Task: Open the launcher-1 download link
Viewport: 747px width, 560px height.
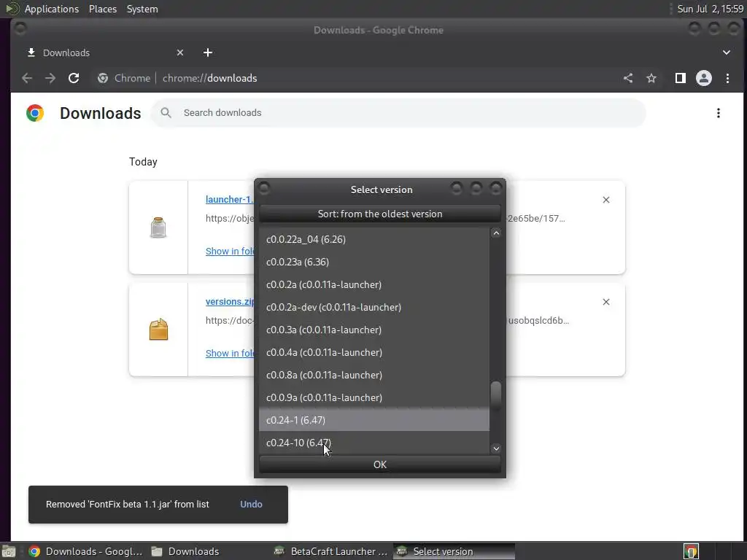Action: coord(230,200)
